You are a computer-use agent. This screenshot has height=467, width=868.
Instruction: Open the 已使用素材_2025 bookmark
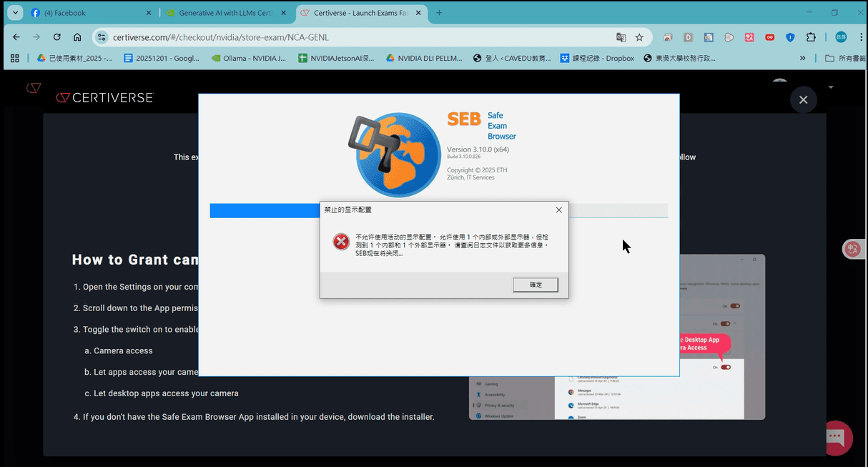(x=74, y=58)
